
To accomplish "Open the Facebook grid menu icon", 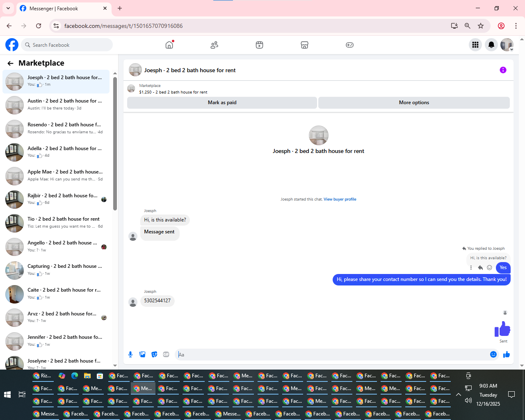I will [x=475, y=45].
